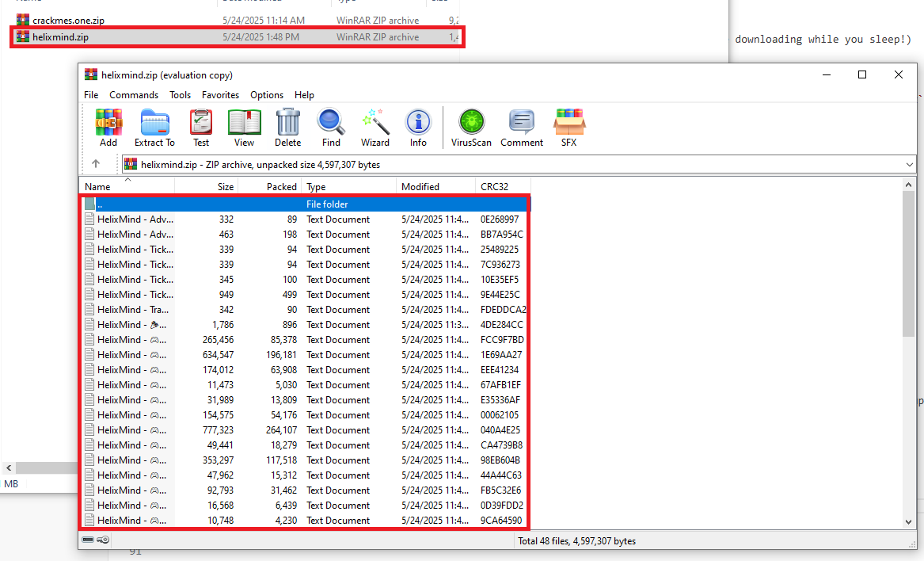Go up one folder level arrow
Screen dimensions: 924x561
pyautogui.click(x=96, y=164)
